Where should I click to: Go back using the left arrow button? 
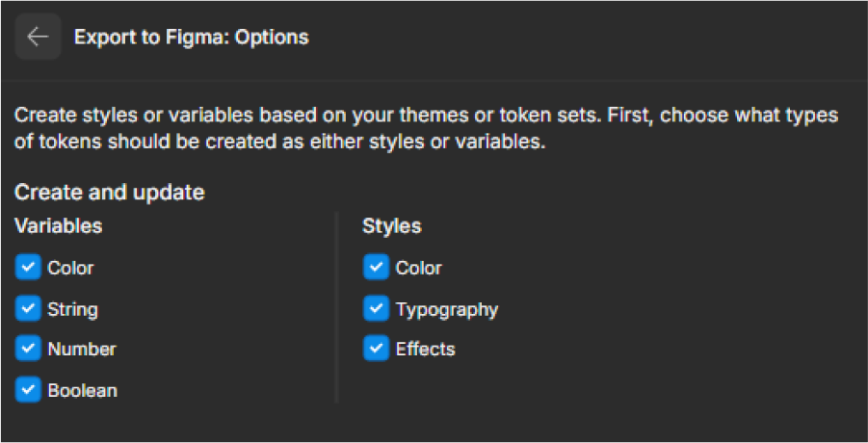[x=38, y=38]
